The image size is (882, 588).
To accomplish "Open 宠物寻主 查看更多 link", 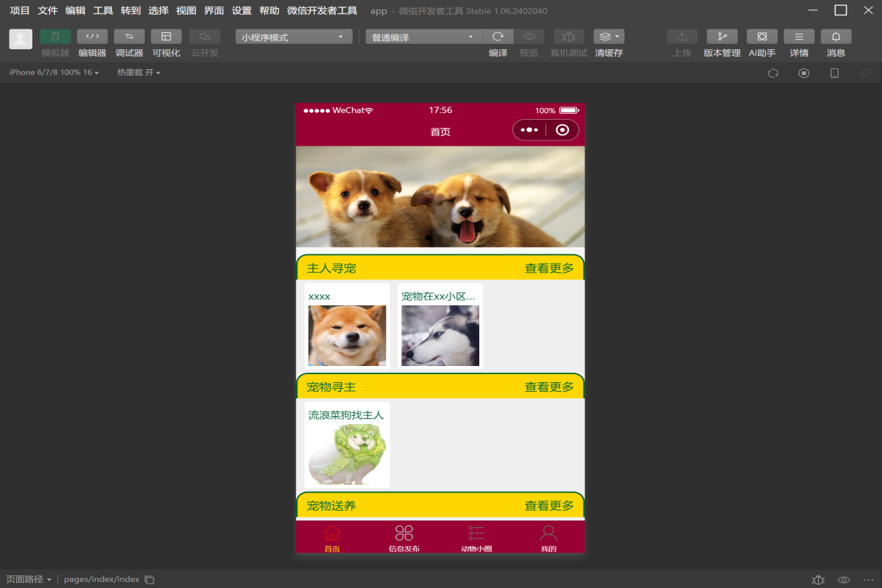I will click(549, 385).
